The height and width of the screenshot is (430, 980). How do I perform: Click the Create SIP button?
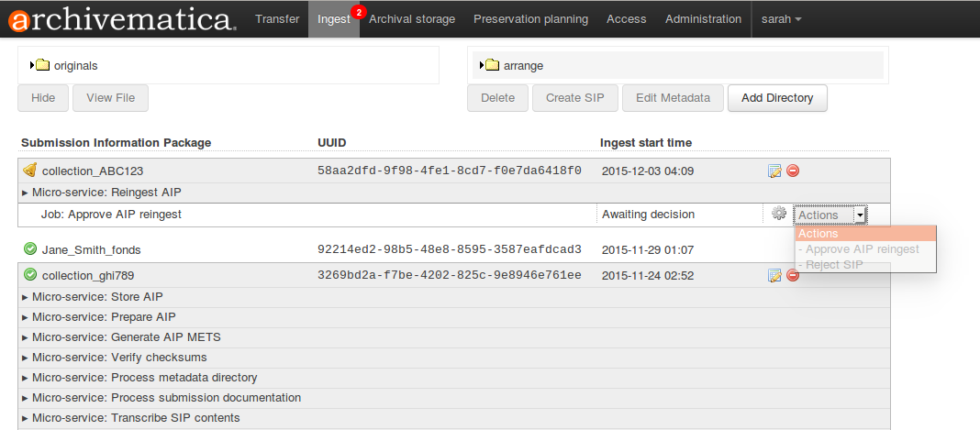point(574,98)
